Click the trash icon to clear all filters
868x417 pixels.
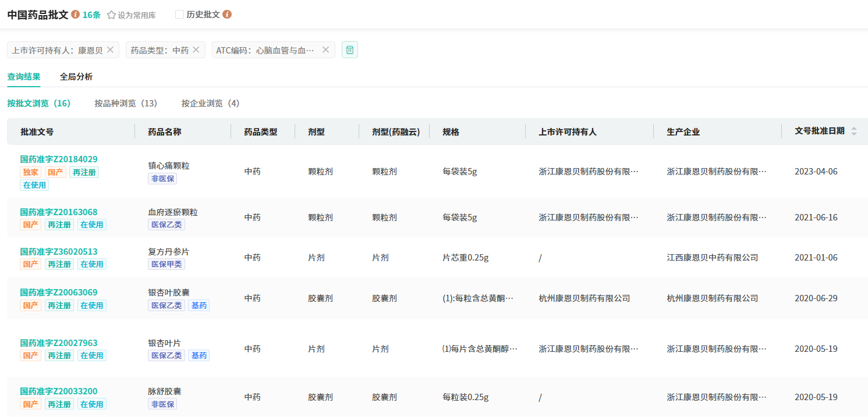(x=350, y=50)
